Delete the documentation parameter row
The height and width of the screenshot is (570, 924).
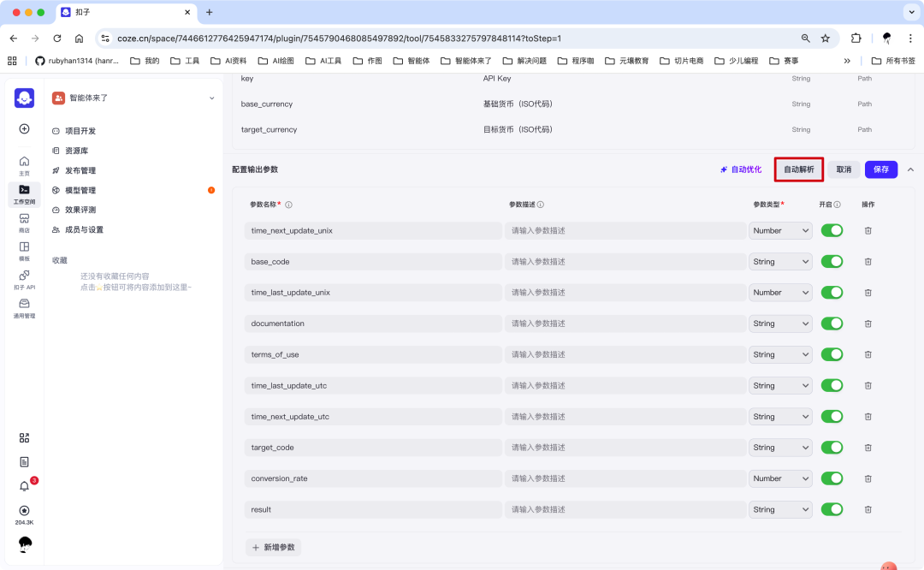tap(868, 324)
